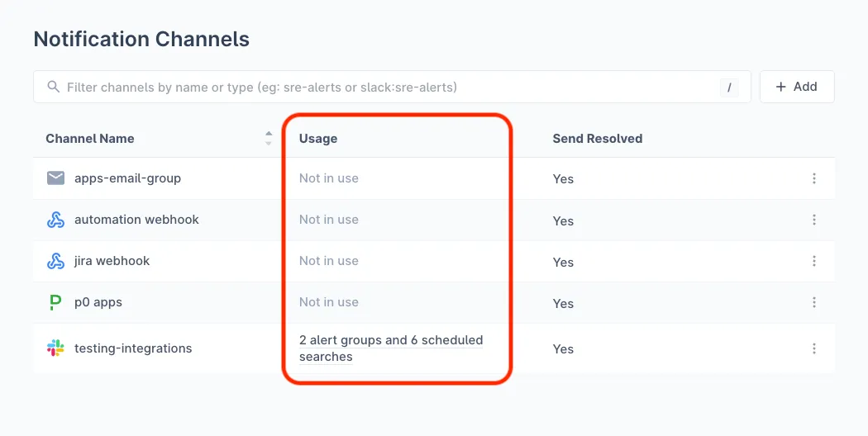
Task: Open the kebab menu for p0 apps
Action: pos(814,302)
